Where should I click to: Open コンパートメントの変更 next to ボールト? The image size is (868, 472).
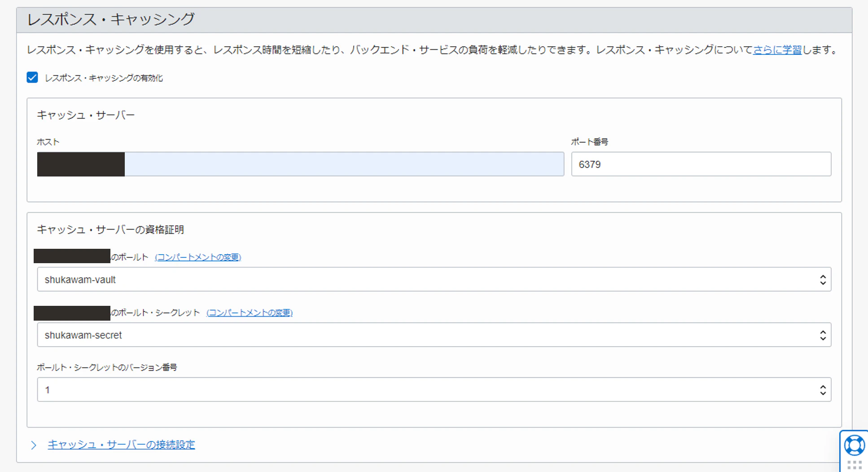[197, 257]
